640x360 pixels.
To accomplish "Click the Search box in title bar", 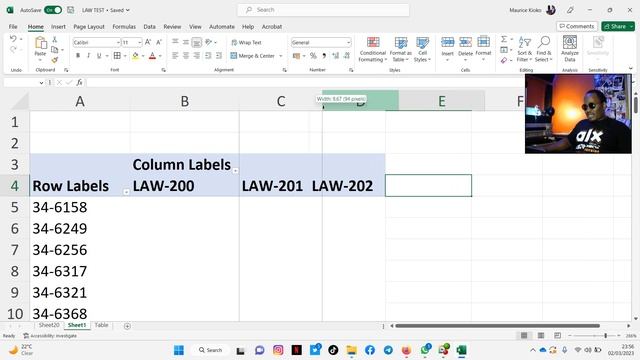I will [x=323, y=10].
